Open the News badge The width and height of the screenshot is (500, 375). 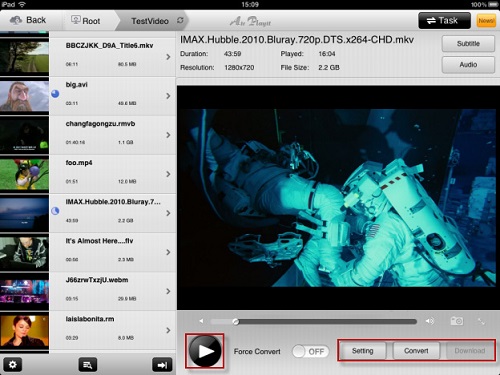point(486,21)
